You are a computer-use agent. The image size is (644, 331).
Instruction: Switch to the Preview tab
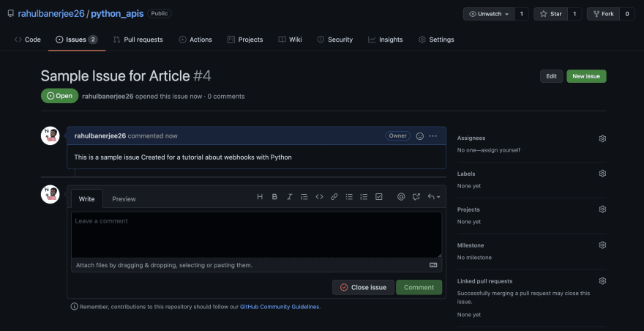point(124,198)
